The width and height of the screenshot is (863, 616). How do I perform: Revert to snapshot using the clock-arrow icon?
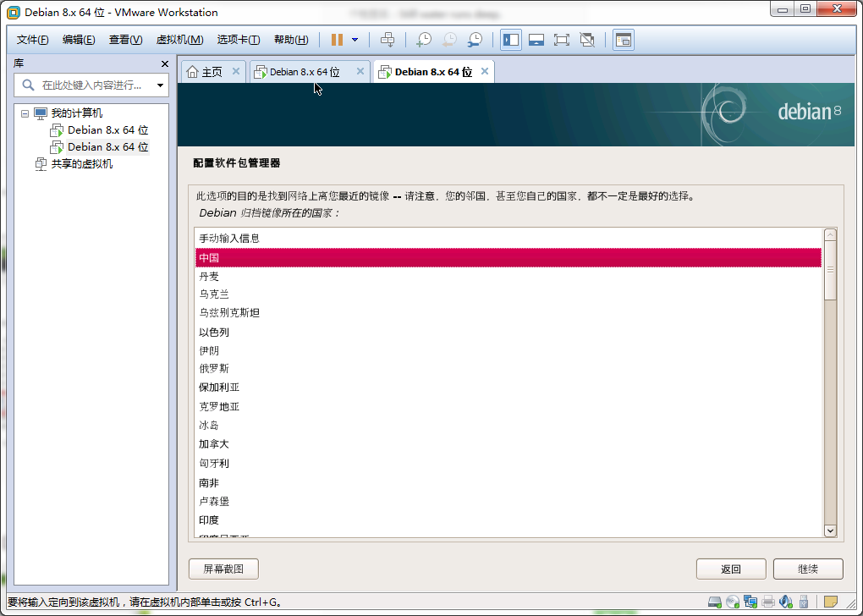click(449, 40)
